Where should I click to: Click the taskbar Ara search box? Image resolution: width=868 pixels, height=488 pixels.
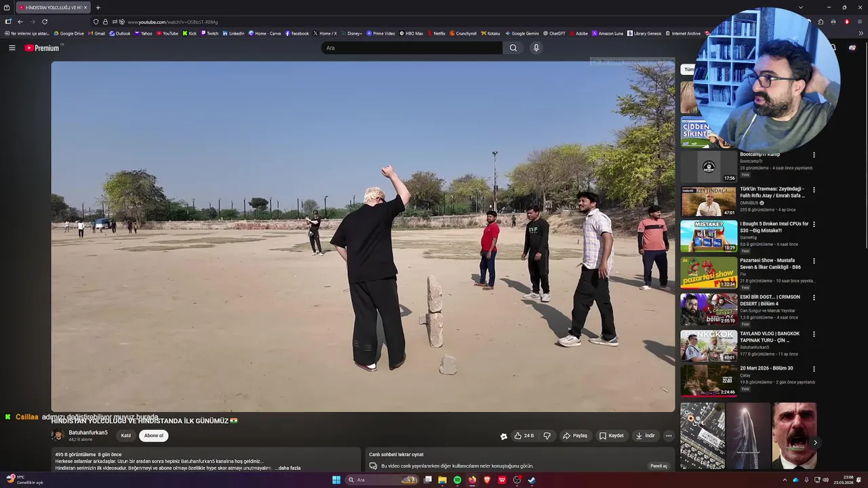point(382,480)
